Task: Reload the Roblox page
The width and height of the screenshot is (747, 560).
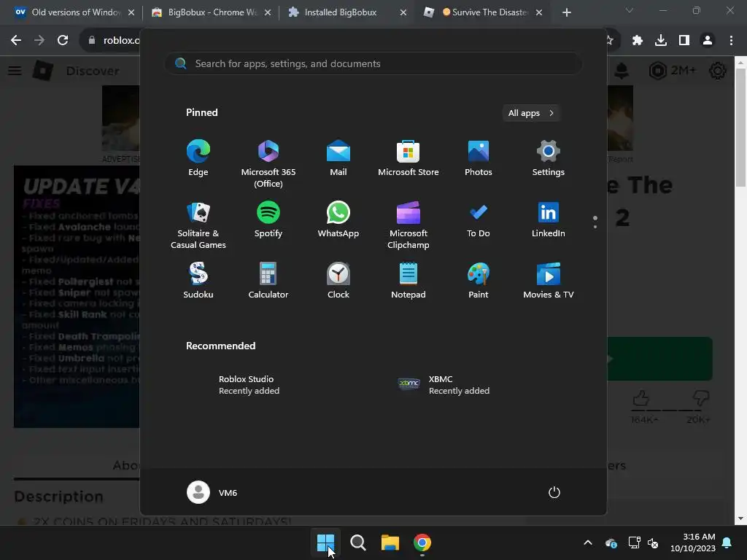Action: click(63, 41)
